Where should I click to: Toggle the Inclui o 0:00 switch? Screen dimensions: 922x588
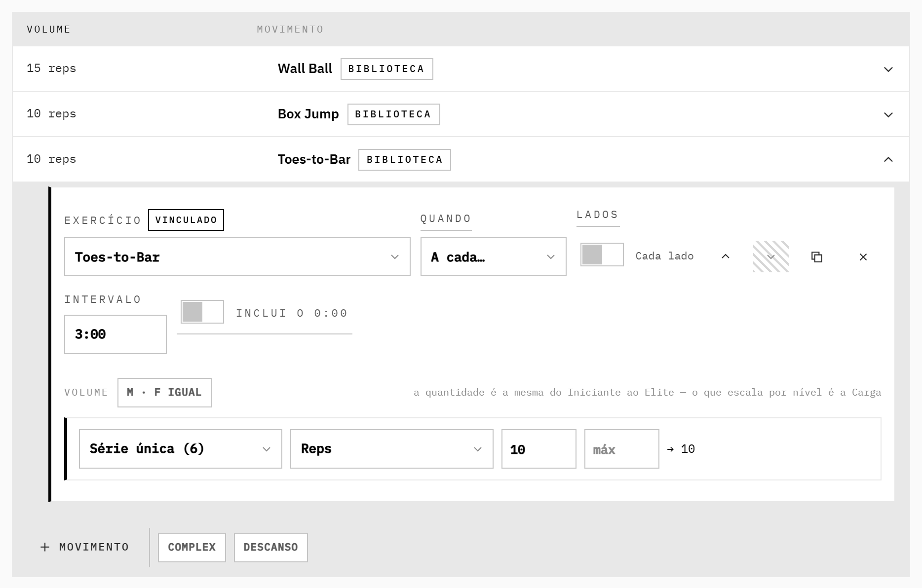[202, 312]
